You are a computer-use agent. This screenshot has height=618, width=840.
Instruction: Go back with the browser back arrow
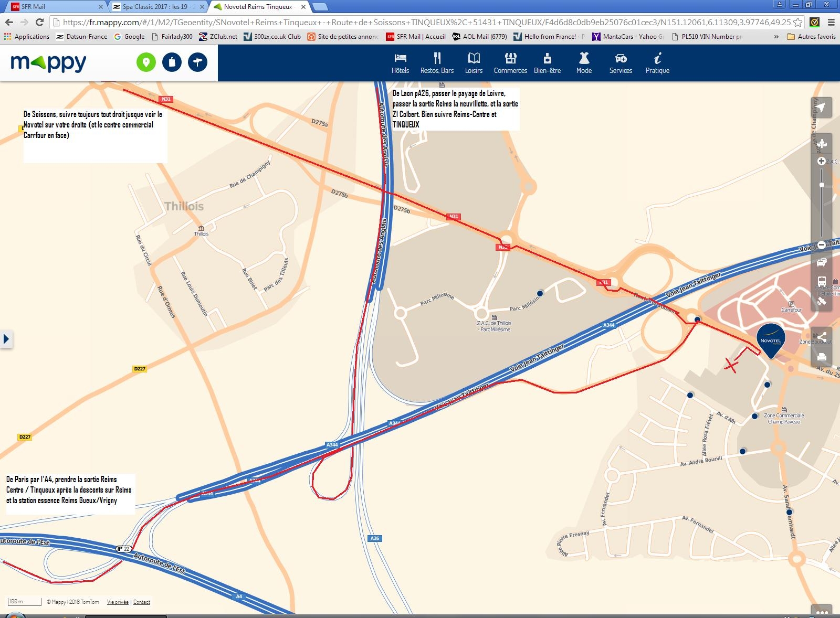tap(9, 22)
